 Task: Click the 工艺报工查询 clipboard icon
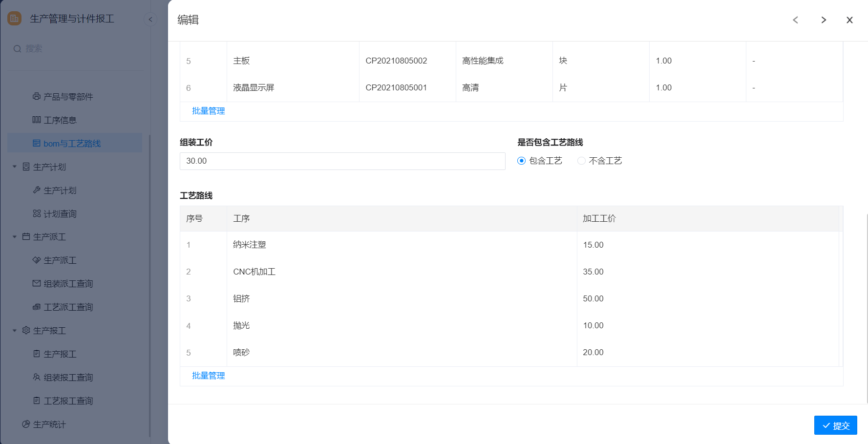(37, 401)
